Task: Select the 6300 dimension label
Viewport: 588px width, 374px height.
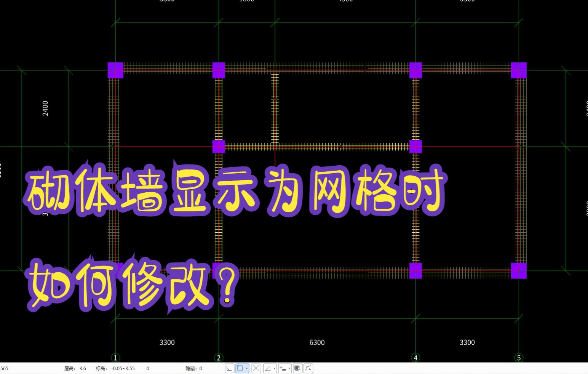Action: pyautogui.click(x=317, y=342)
